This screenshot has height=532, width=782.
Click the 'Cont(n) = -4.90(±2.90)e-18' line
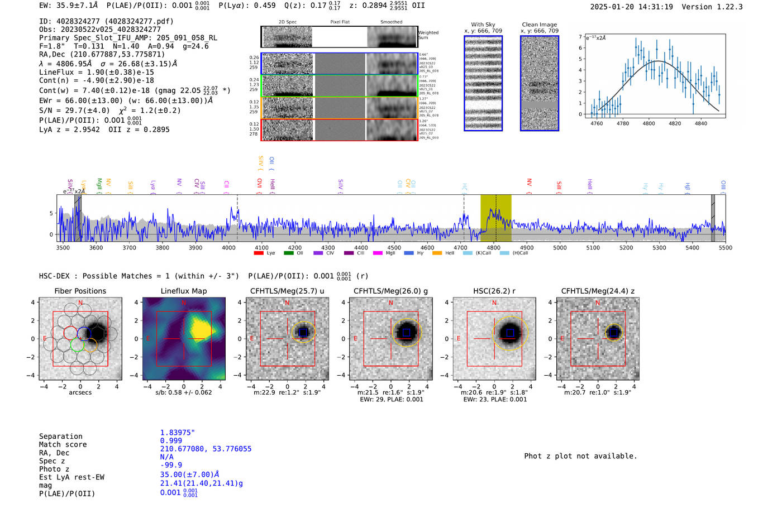pyautogui.click(x=96, y=80)
